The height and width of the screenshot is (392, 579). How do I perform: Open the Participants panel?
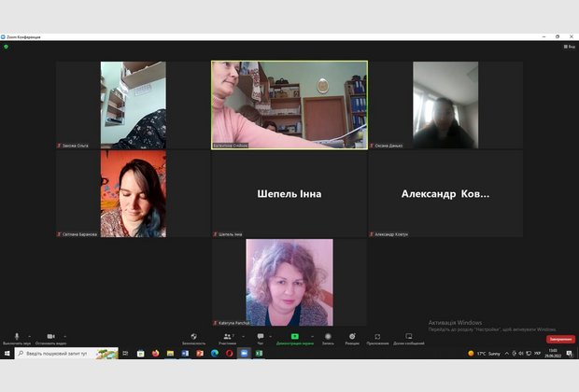click(227, 337)
